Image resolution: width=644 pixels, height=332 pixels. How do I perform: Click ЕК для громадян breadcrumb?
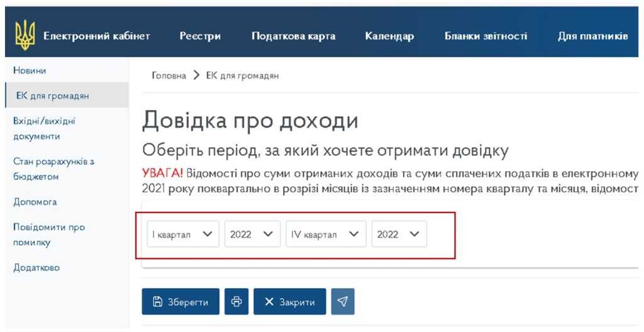242,75
